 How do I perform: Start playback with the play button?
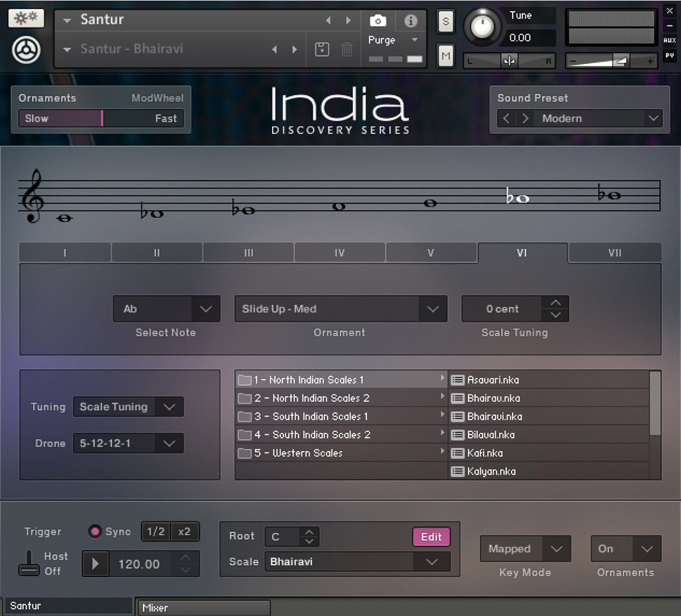pos(95,564)
